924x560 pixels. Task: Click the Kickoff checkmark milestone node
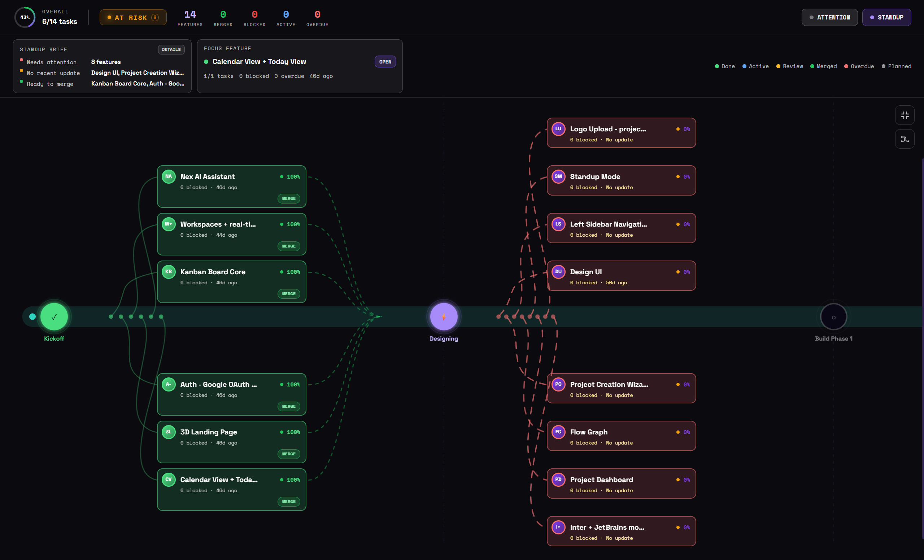point(54,317)
